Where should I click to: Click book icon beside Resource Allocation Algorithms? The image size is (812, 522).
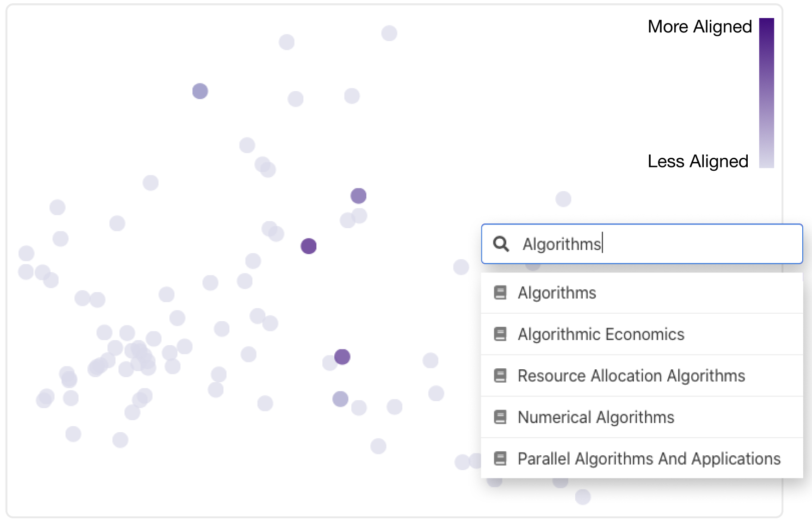pos(500,375)
